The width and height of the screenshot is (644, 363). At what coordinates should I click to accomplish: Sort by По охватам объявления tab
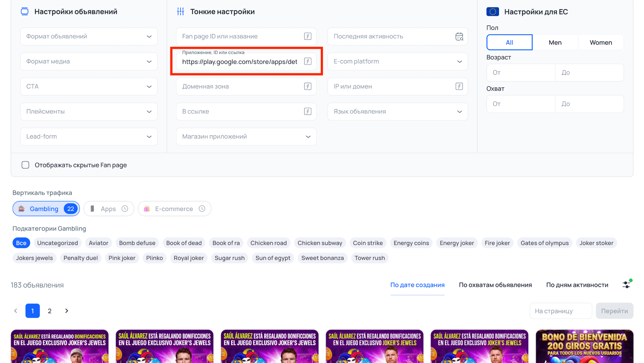coord(495,285)
